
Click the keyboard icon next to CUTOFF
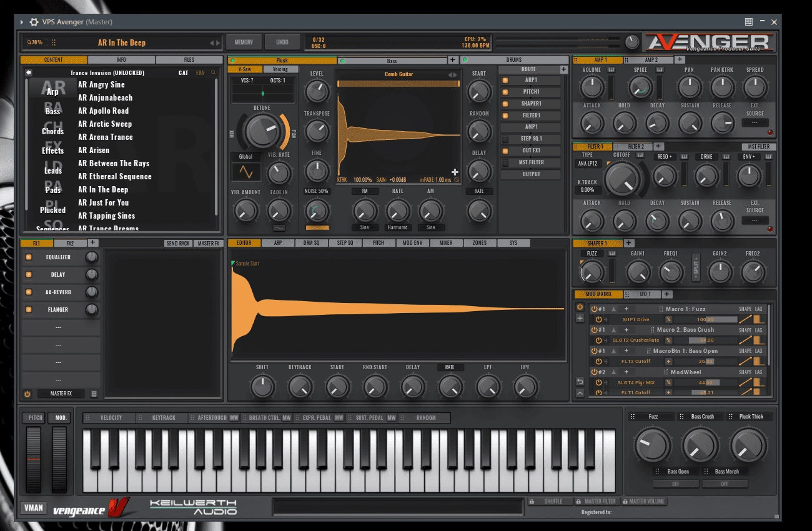(640, 155)
